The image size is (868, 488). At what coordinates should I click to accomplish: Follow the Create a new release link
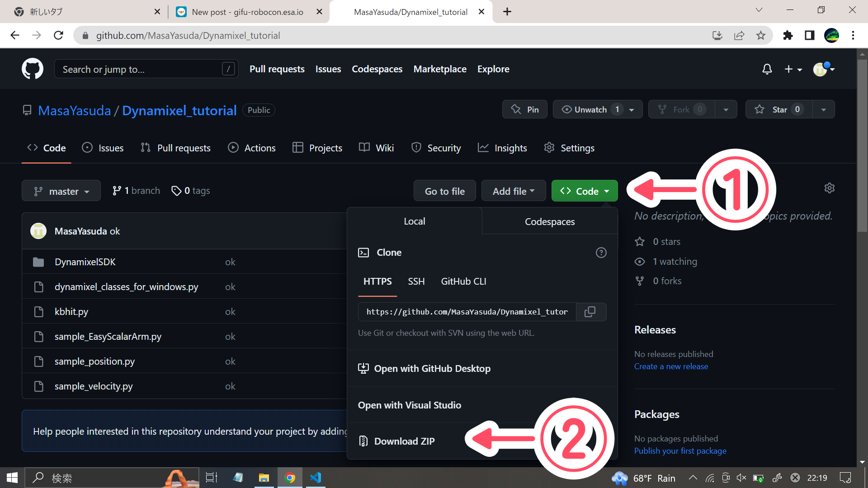(671, 366)
